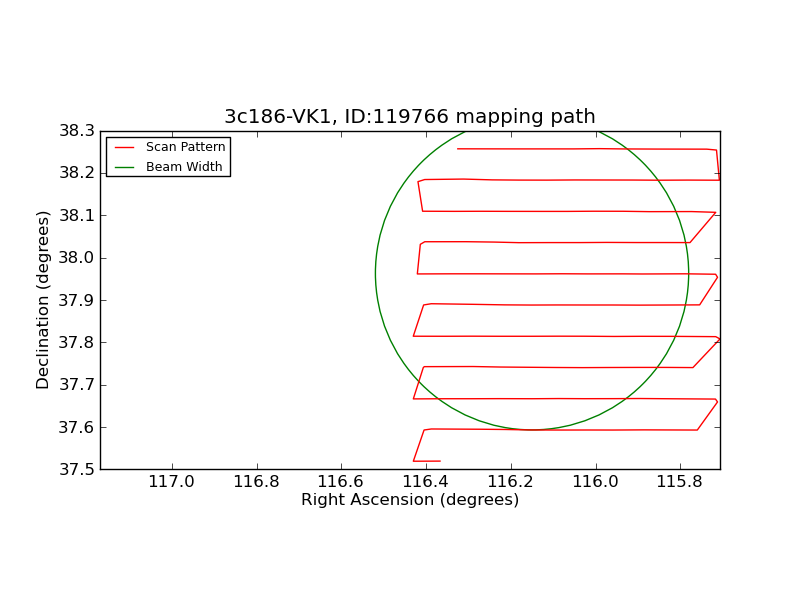Select the 'Scan Pattern' legend label

point(185,147)
